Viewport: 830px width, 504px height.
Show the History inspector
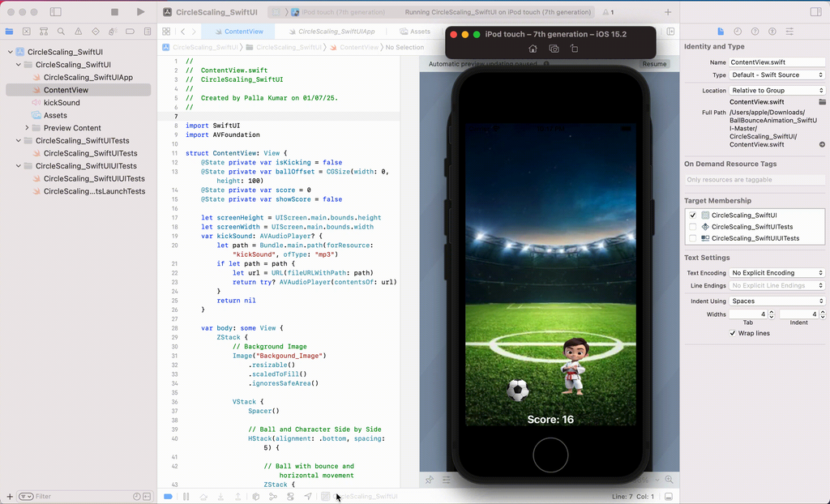(738, 32)
